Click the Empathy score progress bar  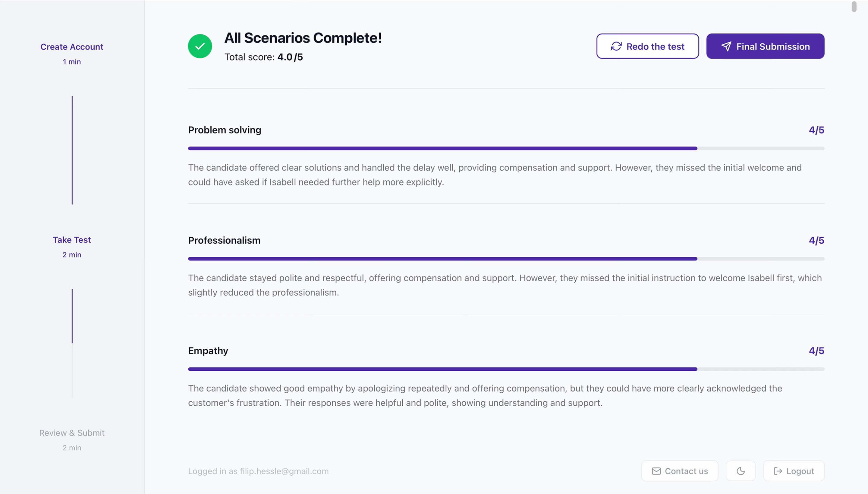(506, 369)
